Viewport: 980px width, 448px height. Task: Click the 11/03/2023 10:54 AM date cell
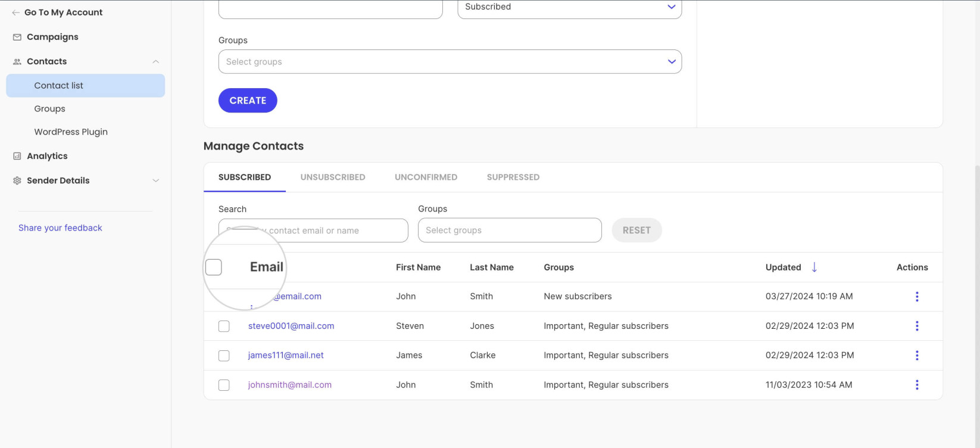point(809,385)
